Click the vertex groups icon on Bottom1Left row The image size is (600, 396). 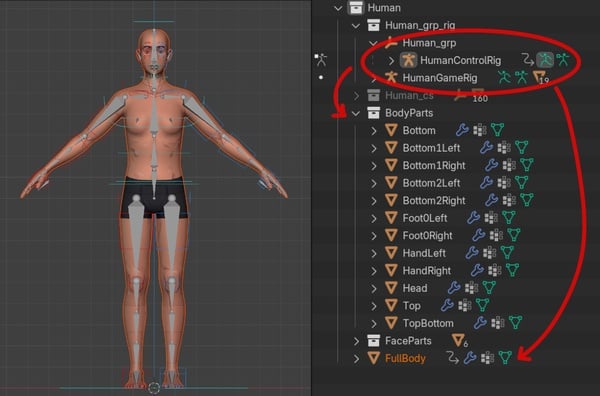[x=504, y=148]
